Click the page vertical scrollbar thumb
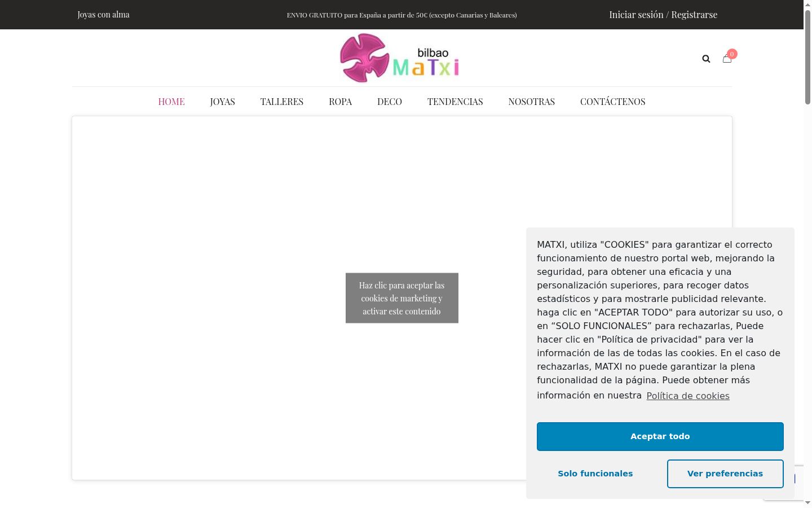This screenshot has height=508, width=812. click(807, 56)
